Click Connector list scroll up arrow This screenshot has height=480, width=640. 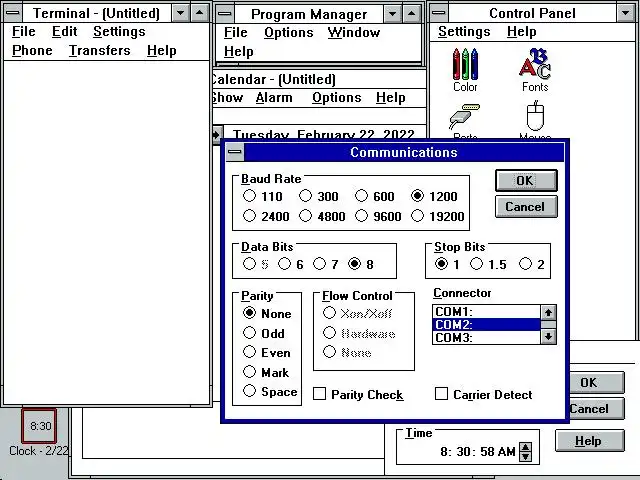(548, 313)
